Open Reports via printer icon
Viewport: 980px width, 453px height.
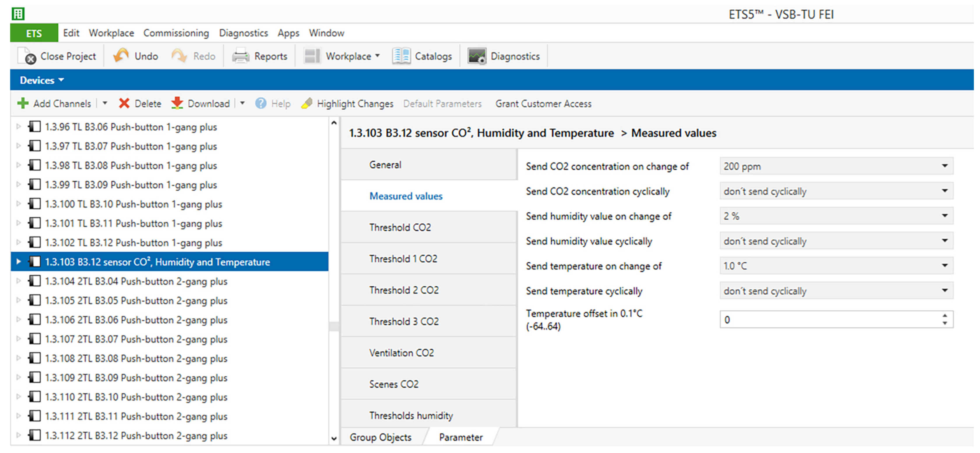click(x=240, y=56)
